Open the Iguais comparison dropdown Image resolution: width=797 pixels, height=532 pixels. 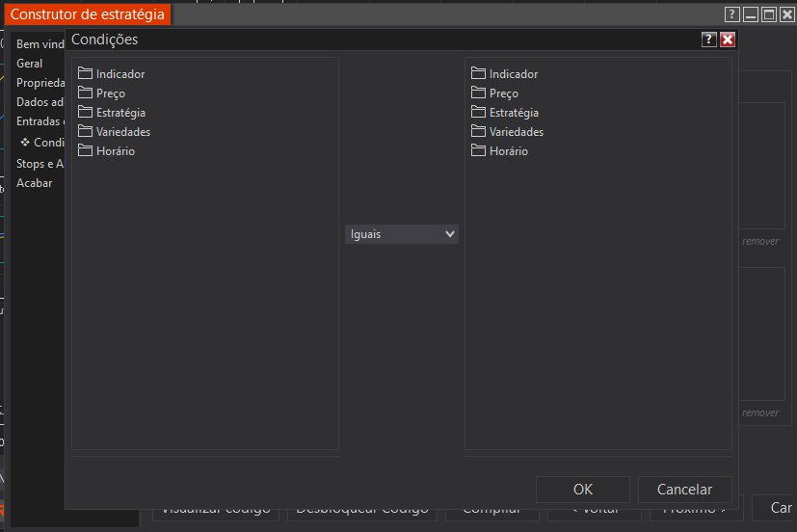[402, 234]
